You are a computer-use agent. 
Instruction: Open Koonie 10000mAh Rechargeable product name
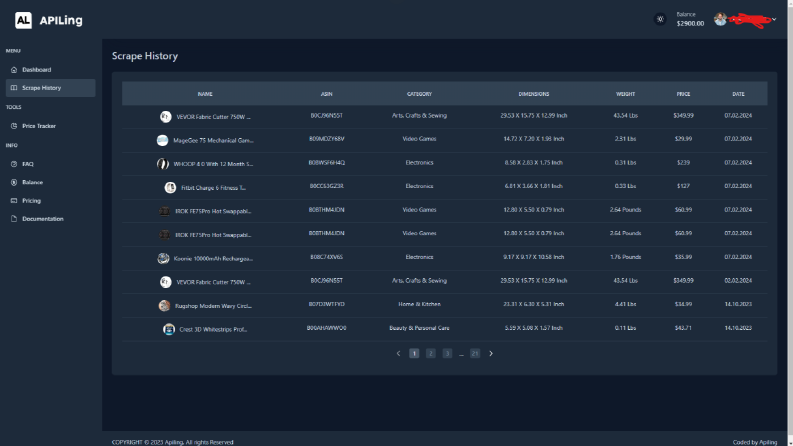[x=213, y=258]
